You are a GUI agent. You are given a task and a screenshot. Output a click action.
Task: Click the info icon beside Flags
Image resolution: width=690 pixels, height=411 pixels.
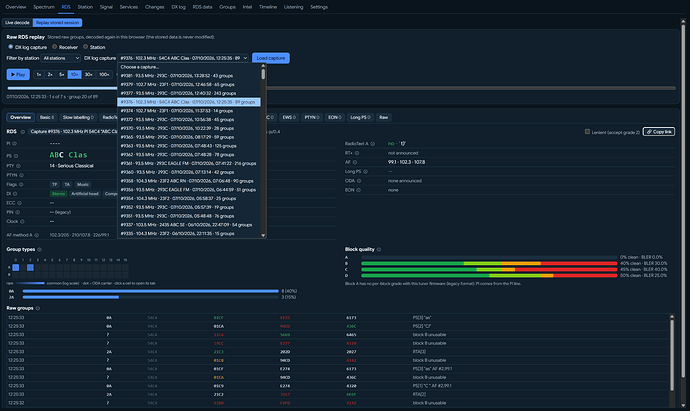21,184
